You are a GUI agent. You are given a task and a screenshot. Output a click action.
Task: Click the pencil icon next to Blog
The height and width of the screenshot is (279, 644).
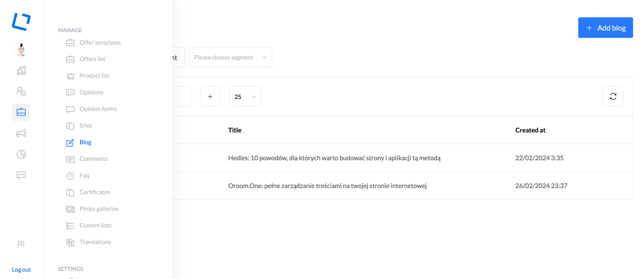click(70, 142)
